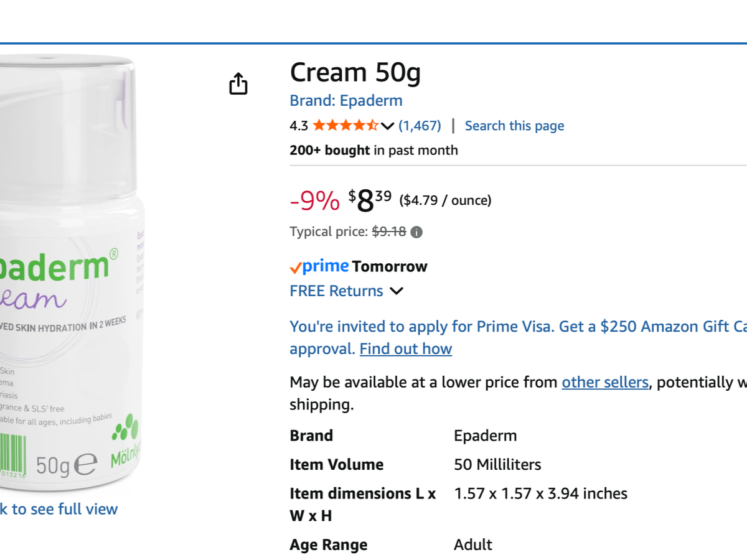Expand the FREE Returns chevron arrow
747x560 pixels.
(x=397, y=291)
